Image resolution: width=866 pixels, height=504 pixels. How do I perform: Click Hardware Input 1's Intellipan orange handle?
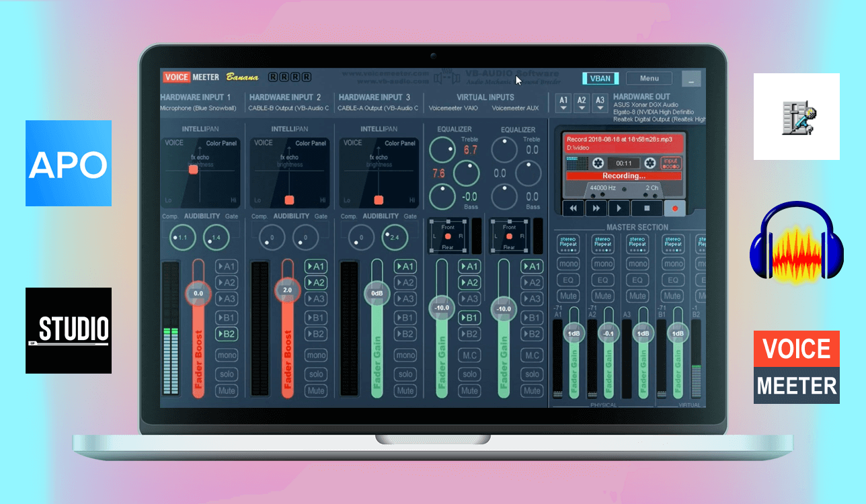(194, 169)
